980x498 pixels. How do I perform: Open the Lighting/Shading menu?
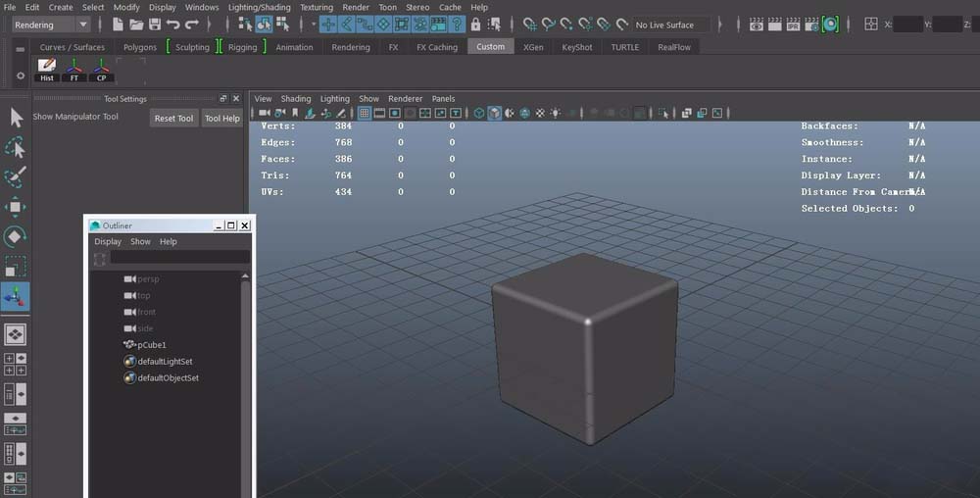(259, 7)
